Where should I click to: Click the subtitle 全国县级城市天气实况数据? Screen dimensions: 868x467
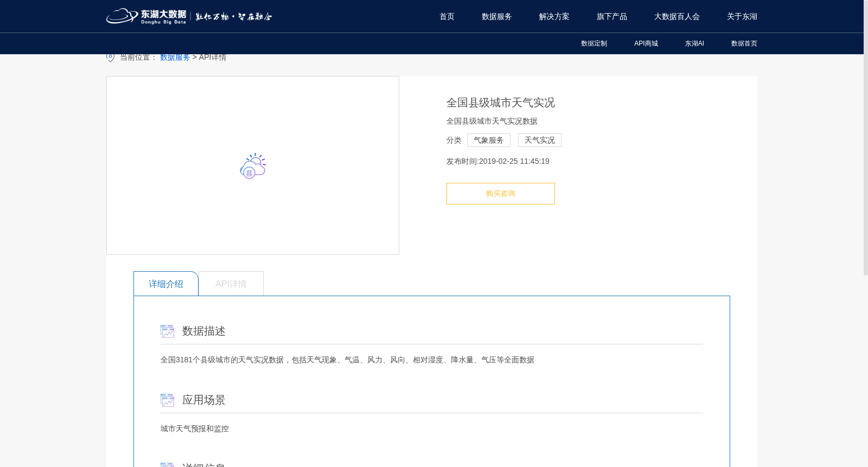coord(492,121)
